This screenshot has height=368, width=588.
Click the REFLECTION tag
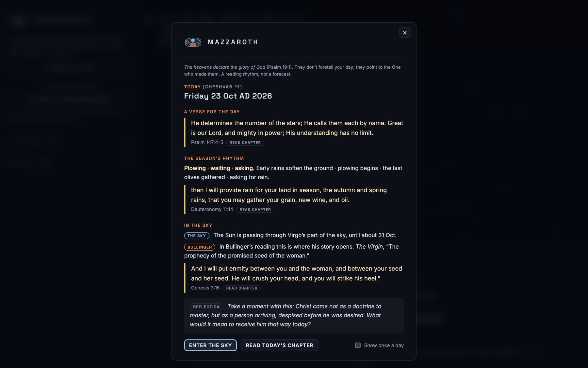[206, 307]
